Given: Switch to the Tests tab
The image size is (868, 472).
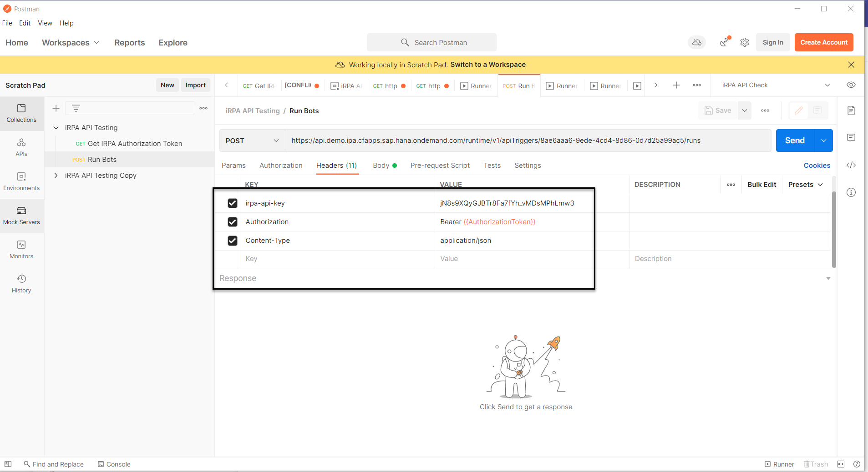Looking at the screenshot, I should point(492,166).
